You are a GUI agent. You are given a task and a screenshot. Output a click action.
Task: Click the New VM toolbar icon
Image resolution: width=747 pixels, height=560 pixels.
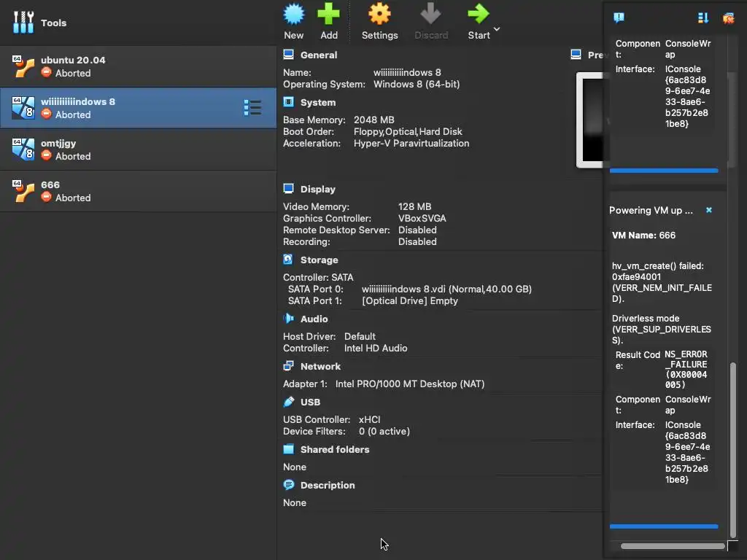coord(293,14)
